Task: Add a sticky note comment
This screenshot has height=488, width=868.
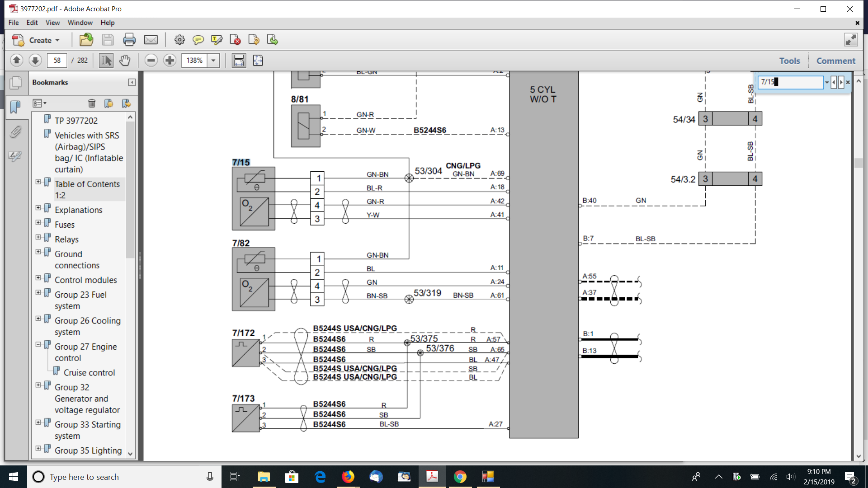Action: click(198, 40)
